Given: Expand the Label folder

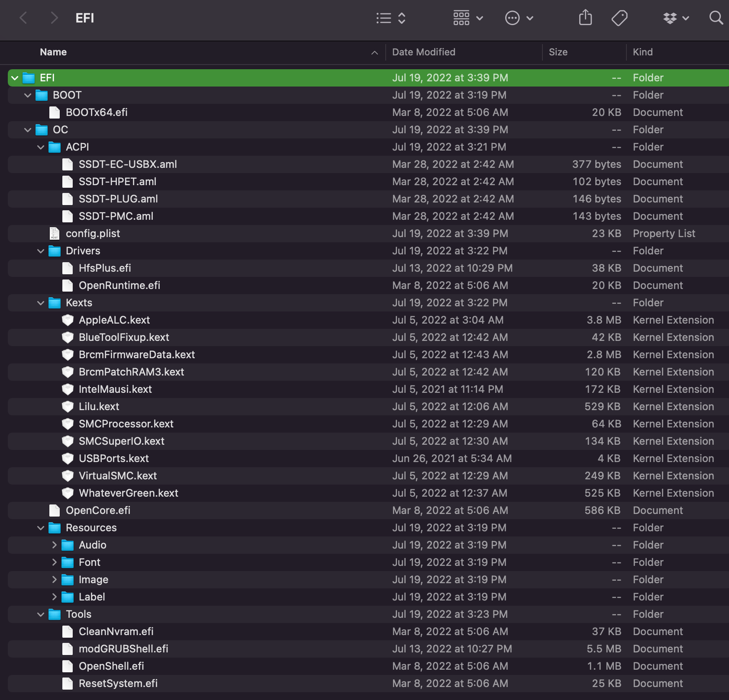Looking at the screenshot, I should (x=54, y=597).
